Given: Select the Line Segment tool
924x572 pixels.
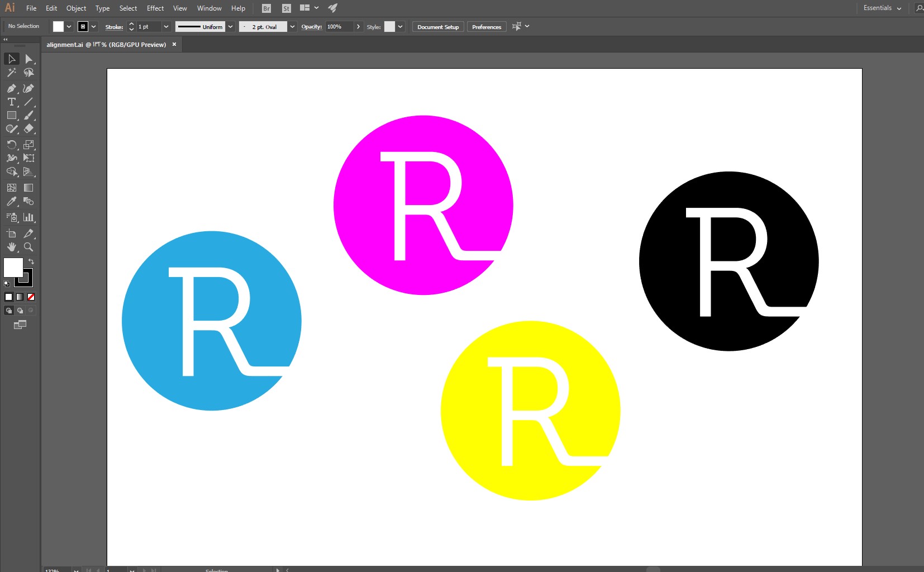Looking at the screenshot, I should pyautogui.click(x=28, y=102).
